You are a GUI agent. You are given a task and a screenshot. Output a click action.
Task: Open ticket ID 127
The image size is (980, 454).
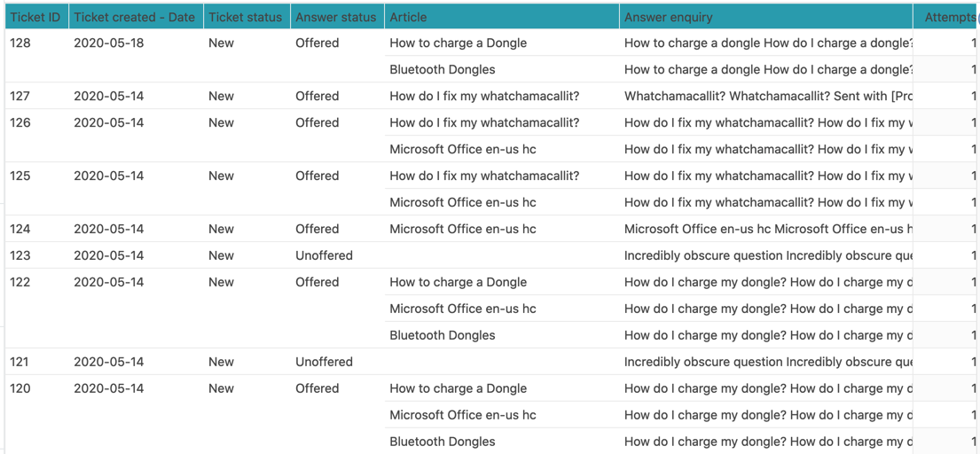point(20,96)
